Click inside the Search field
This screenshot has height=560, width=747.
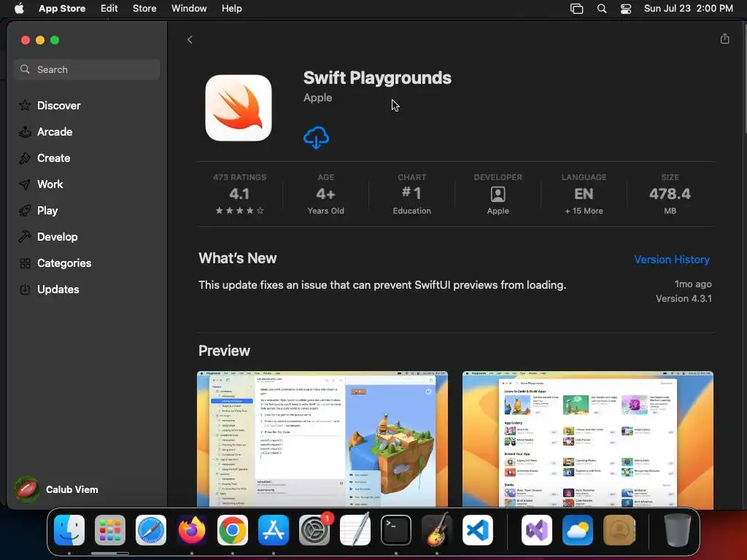(87, 69)
